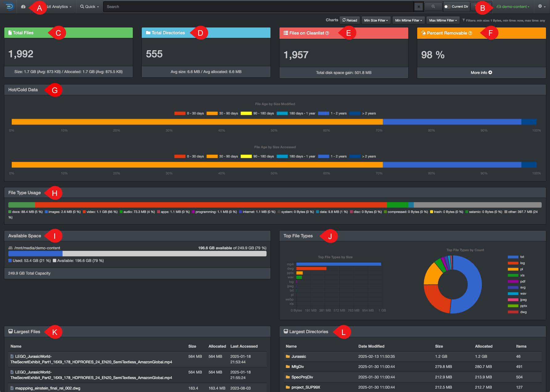Open the dashboard speedometer icon
The image size is (550, 392).
23,6
